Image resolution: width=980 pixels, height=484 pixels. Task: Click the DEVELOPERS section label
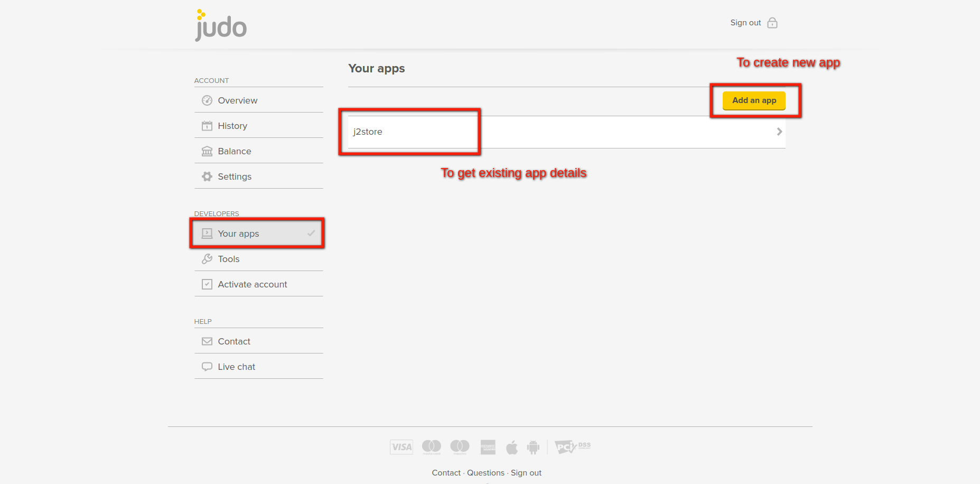click(217, 213)
